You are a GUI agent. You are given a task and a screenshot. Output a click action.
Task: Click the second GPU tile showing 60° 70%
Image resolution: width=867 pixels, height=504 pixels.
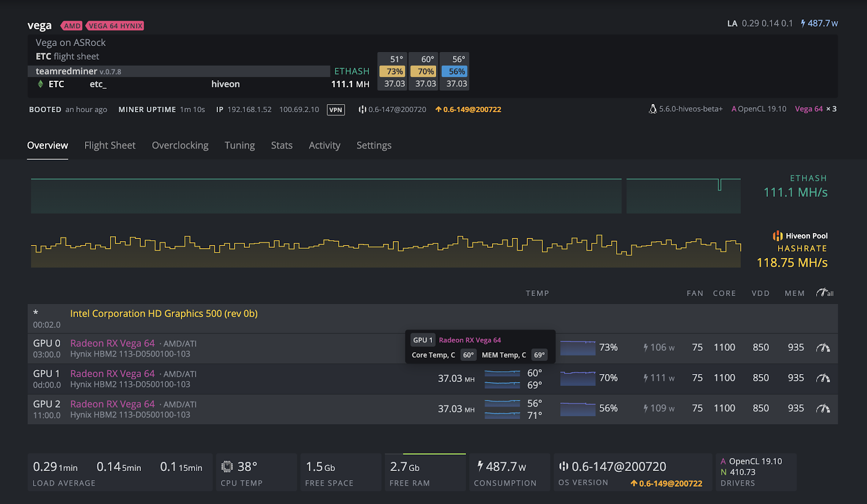(x=424, y=71)
